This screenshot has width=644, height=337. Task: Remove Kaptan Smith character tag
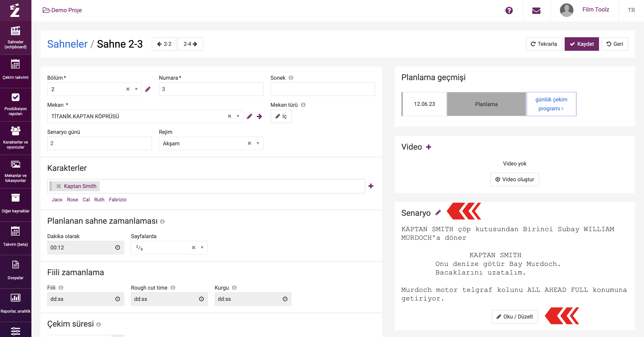[59, 186]
